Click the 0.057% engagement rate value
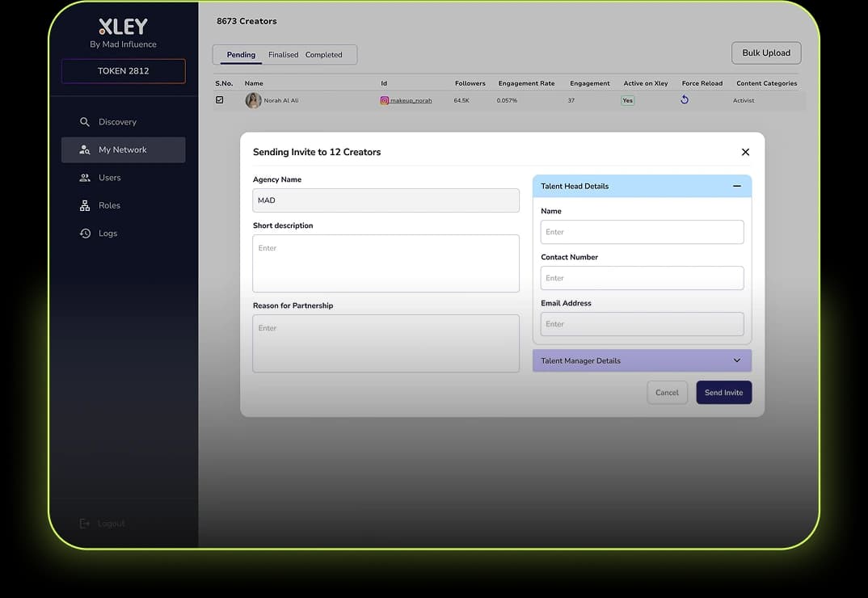Screen dimensions: 868x598 [507, 100]
